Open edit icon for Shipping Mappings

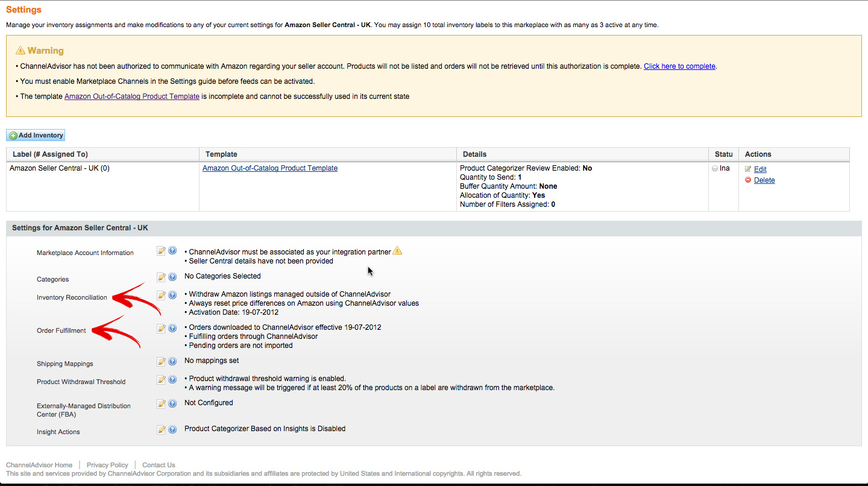pos(161,362)
